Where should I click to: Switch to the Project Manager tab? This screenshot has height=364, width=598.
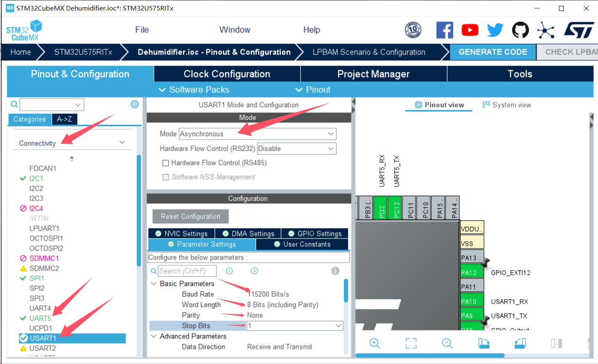click(x=373, y=74)
